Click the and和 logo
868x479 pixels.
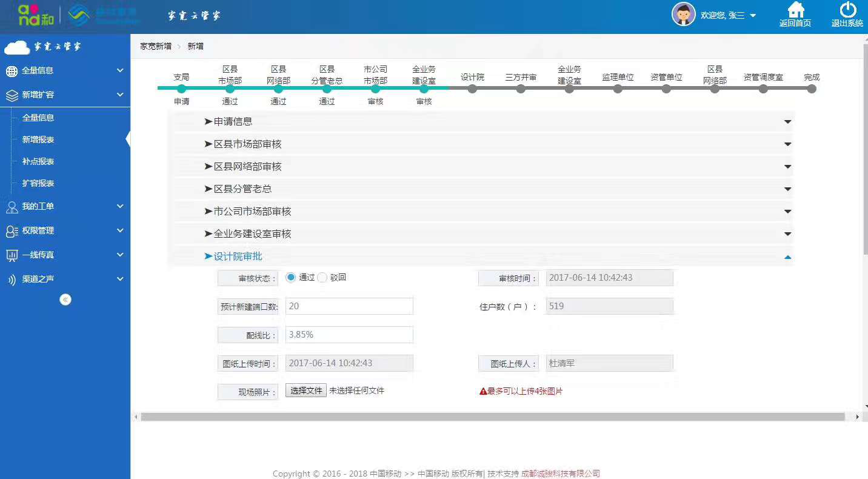(36, 15)
